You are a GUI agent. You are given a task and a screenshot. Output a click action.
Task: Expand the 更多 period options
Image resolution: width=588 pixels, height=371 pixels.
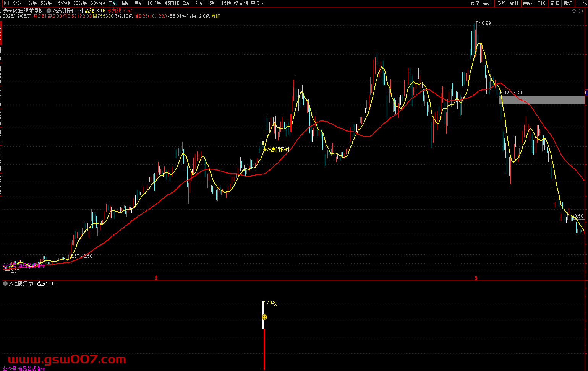257,3
